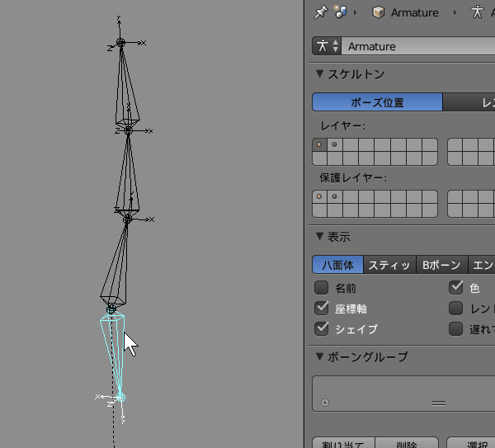Select 八面体 bone display type
495x448 pixels.
[337, 265]
